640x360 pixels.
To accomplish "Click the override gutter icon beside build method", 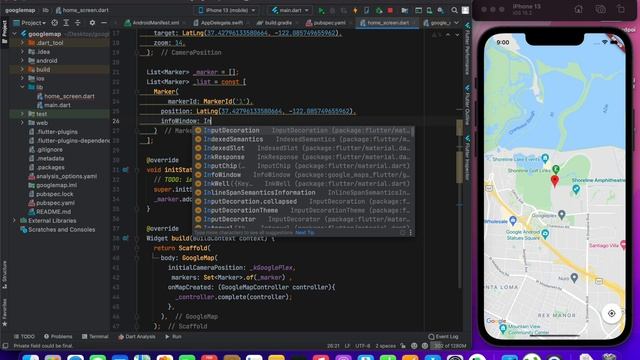I will point(126,238).
